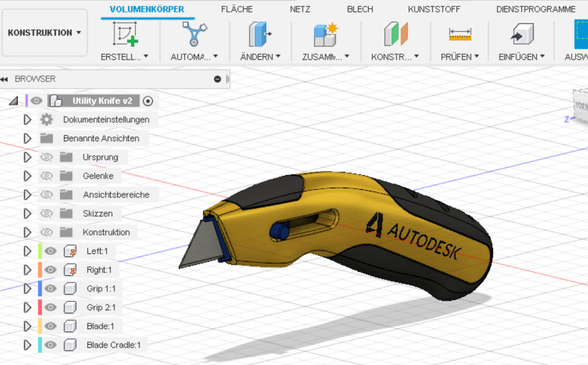This screenshot has width=588, height=365.
Task: Show the hidden Ursprung folder
Action: click(46, 157)
